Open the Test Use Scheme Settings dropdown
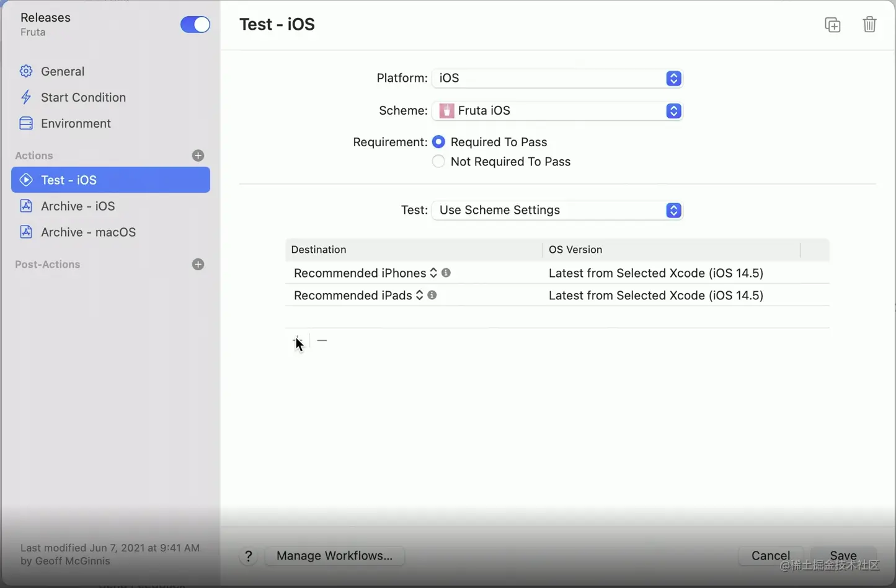The height and width of the screenshot is (588, 896). (x=557, y=210)
